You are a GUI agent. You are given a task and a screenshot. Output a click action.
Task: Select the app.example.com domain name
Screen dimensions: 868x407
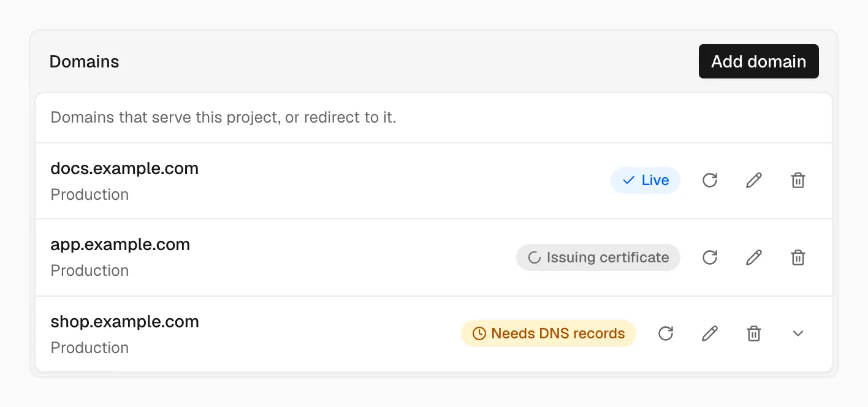coord(120,245)
